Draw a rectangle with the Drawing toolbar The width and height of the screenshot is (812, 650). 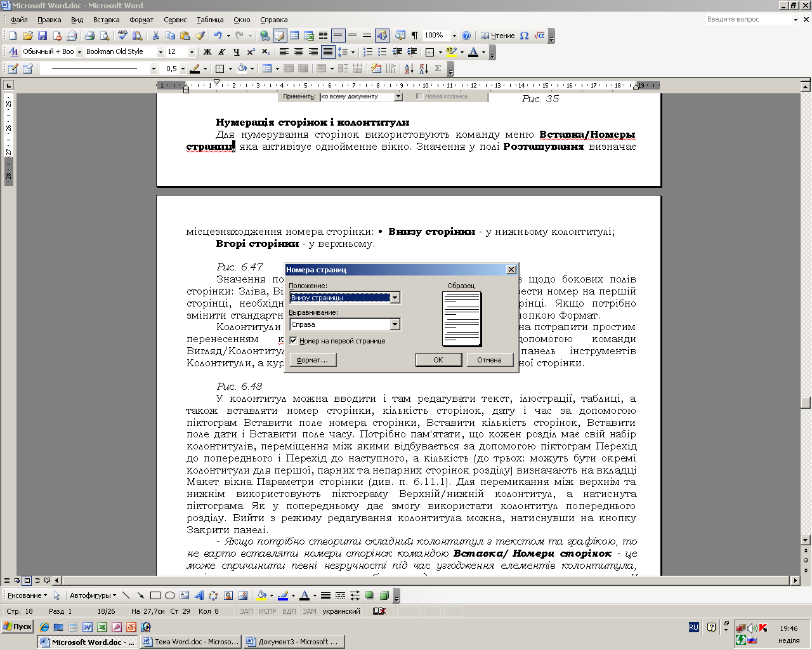point(155,595)
